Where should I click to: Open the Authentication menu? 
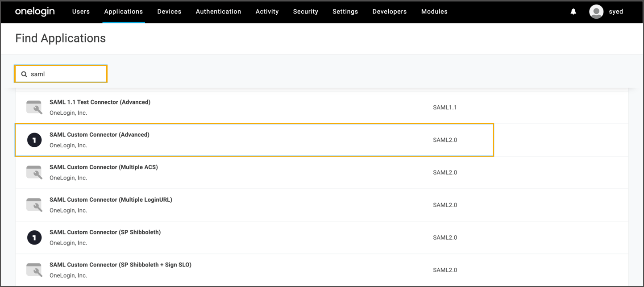pos(218,12)
